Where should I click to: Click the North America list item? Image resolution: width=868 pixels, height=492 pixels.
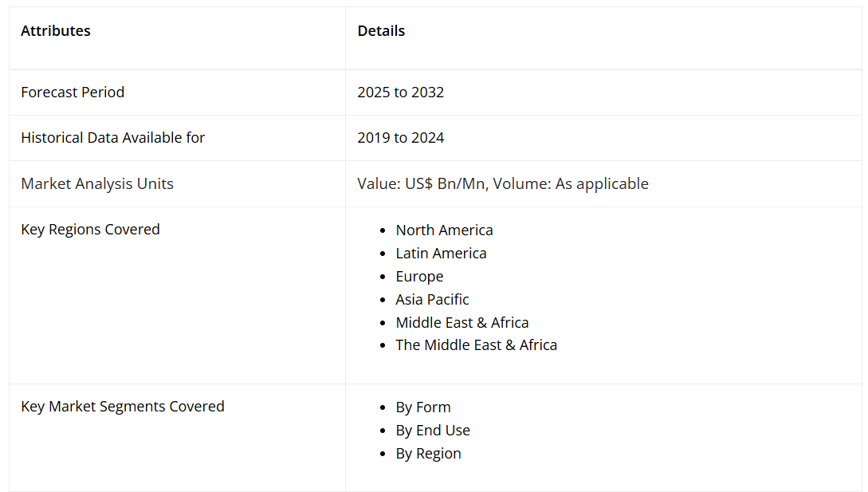point(444,230)
